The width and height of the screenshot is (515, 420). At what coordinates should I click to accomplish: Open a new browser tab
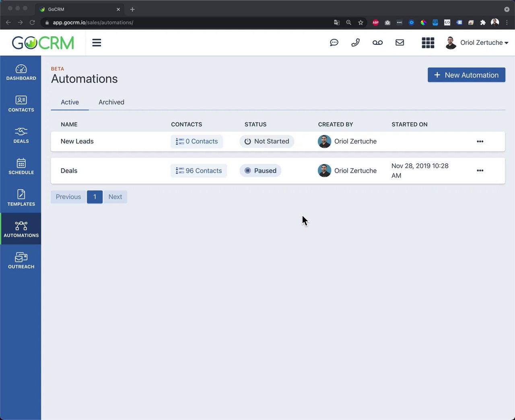[132, 9]
